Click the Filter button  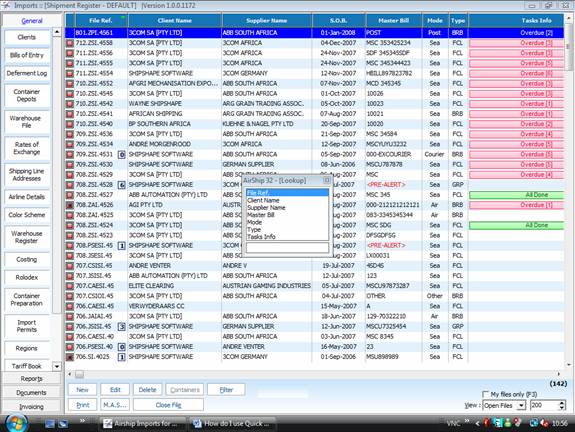point(226,390)
